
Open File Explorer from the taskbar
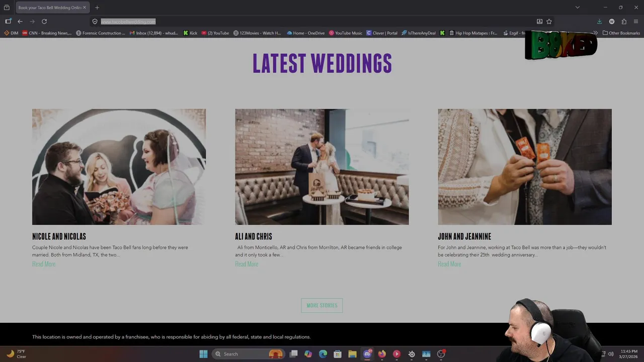(x=352, y=354)
